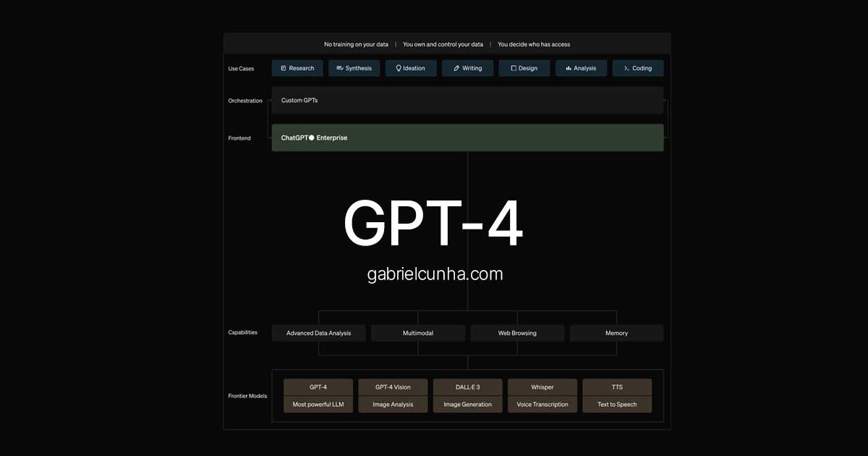Viewport: 868px width, 456px height.
Task: Click the ChatGPT Enterprise bar
Action: pos(467,138)
